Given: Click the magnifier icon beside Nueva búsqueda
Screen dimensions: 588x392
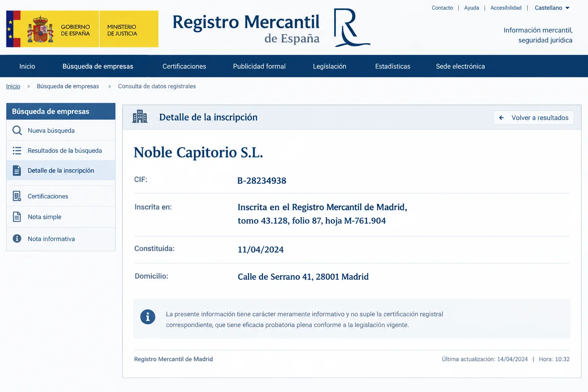Looking at the screenshot, I should (17, 131).
